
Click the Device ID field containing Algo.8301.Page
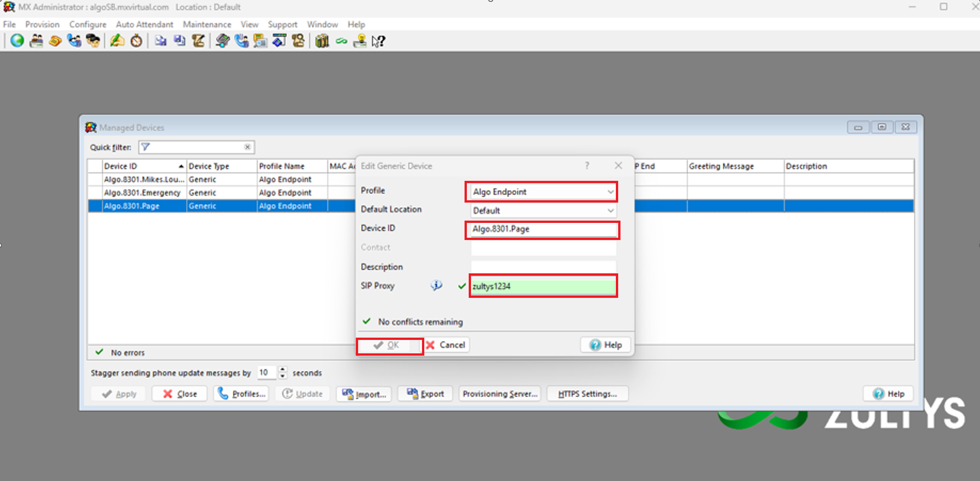(543, 229)
